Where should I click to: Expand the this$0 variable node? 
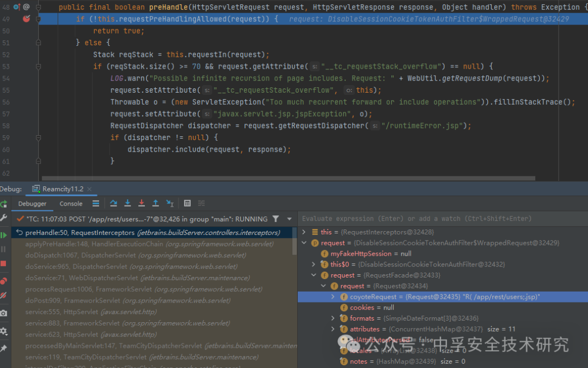(314, 264)
